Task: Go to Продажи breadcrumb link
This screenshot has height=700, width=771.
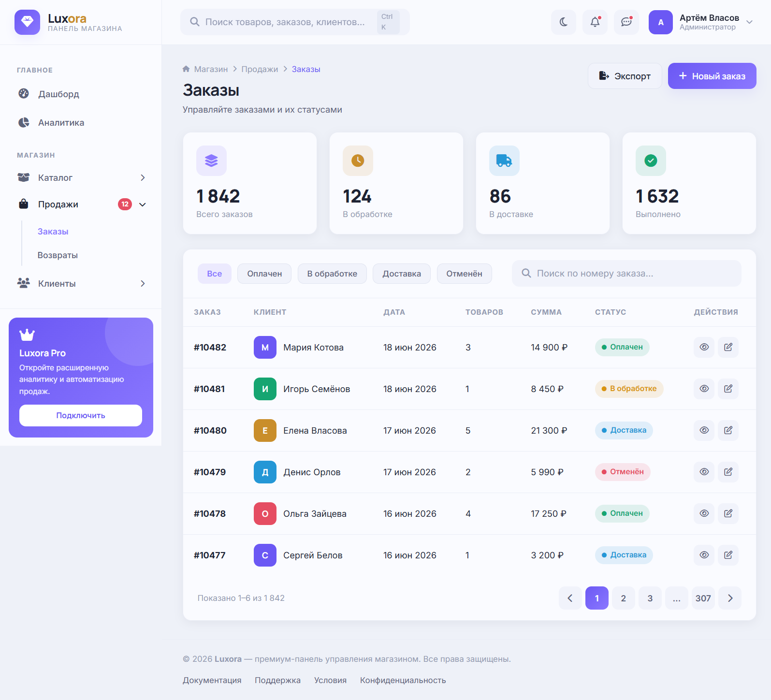Action: point(260,69)
